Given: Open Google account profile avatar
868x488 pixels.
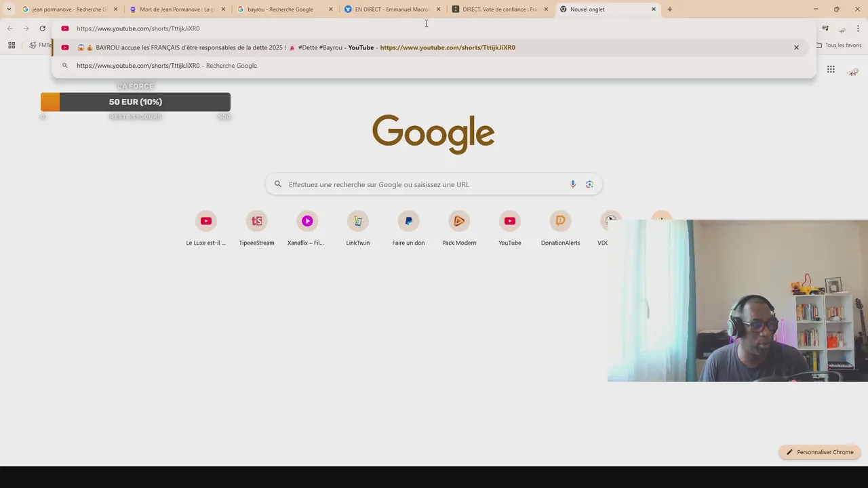Looking at the screenshot, I should point(853,71).
